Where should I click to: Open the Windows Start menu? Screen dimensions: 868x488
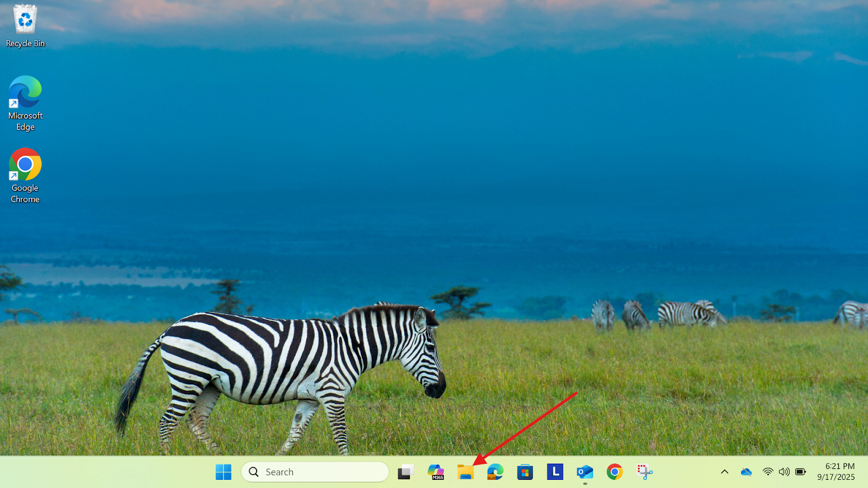pyautogui.click(x=223, y=472)
